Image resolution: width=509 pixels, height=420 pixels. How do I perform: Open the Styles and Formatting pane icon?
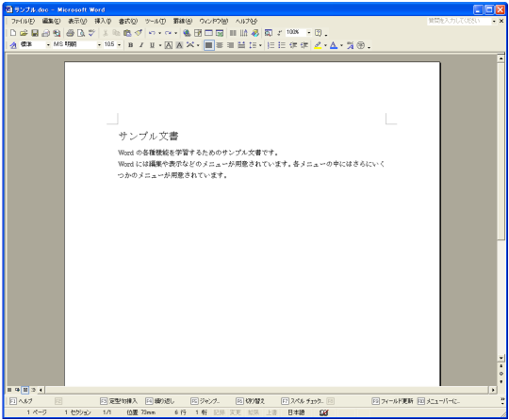pos(13,45)
